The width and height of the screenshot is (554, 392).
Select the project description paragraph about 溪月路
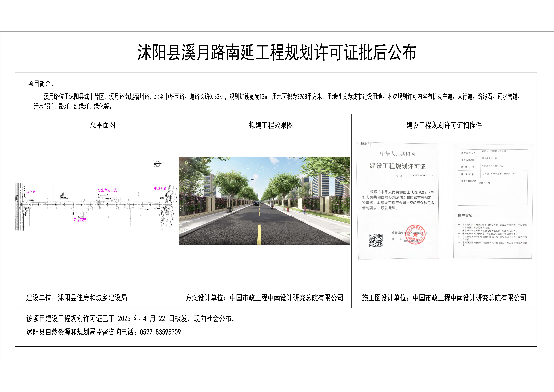click(277, 101)
